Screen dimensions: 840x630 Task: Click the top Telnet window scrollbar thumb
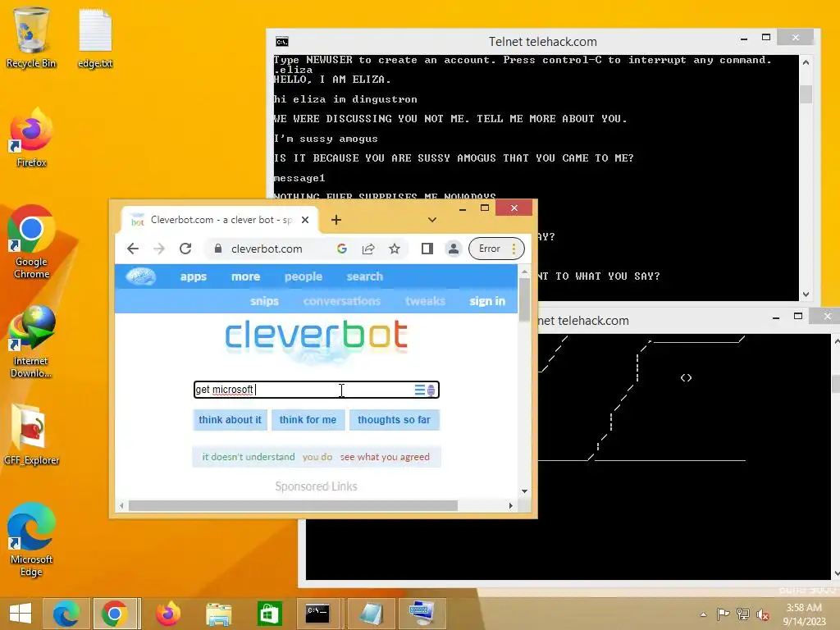[x=806, y=94]
